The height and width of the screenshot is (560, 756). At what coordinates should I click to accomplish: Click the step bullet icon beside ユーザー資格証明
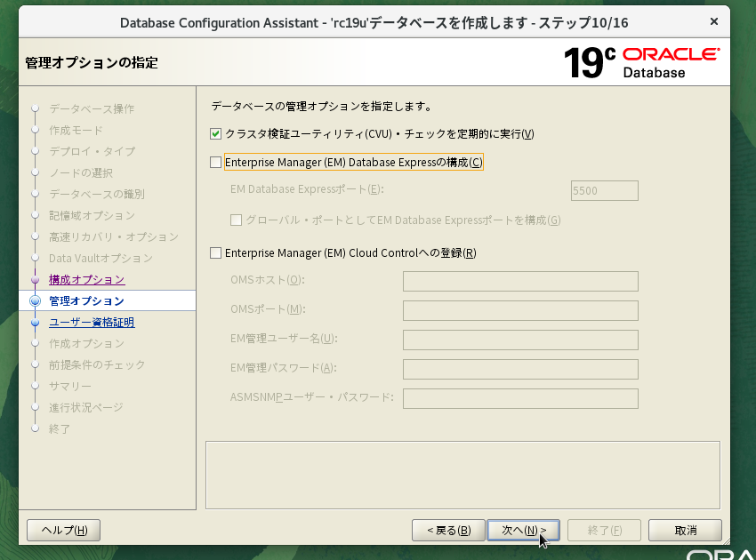click(x=36, y=323)
